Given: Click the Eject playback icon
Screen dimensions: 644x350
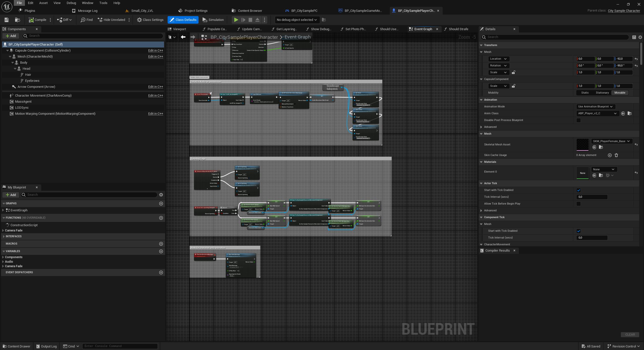Looking at the screenshot, I should (x=257, y=20).
